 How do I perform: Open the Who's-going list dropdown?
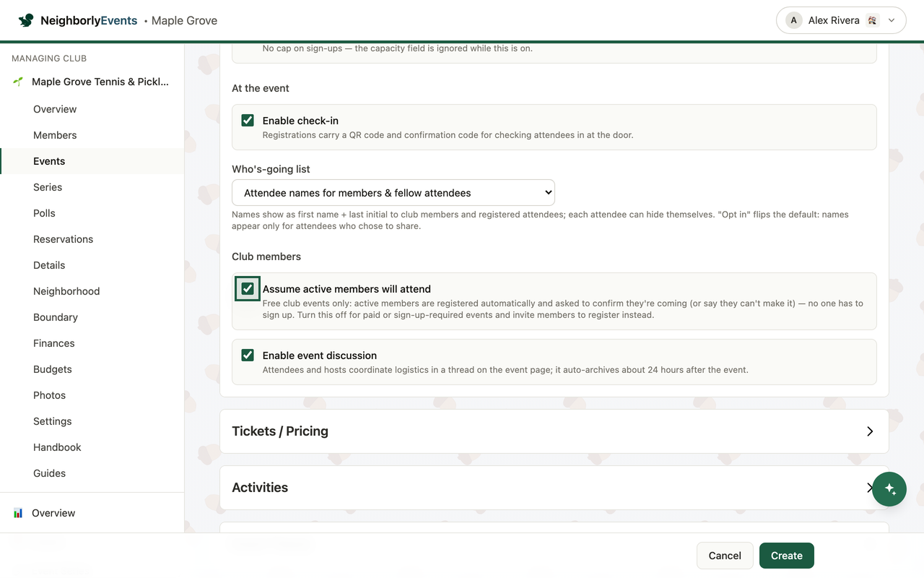click(393, 193)
